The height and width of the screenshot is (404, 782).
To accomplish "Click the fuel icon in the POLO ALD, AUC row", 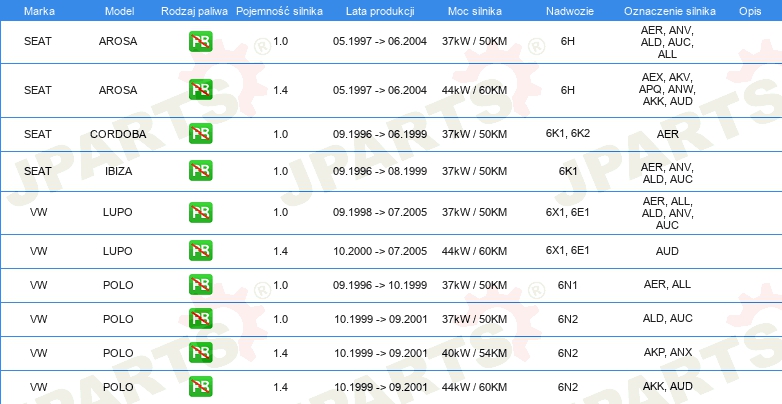I will click(x=200, y=319).
